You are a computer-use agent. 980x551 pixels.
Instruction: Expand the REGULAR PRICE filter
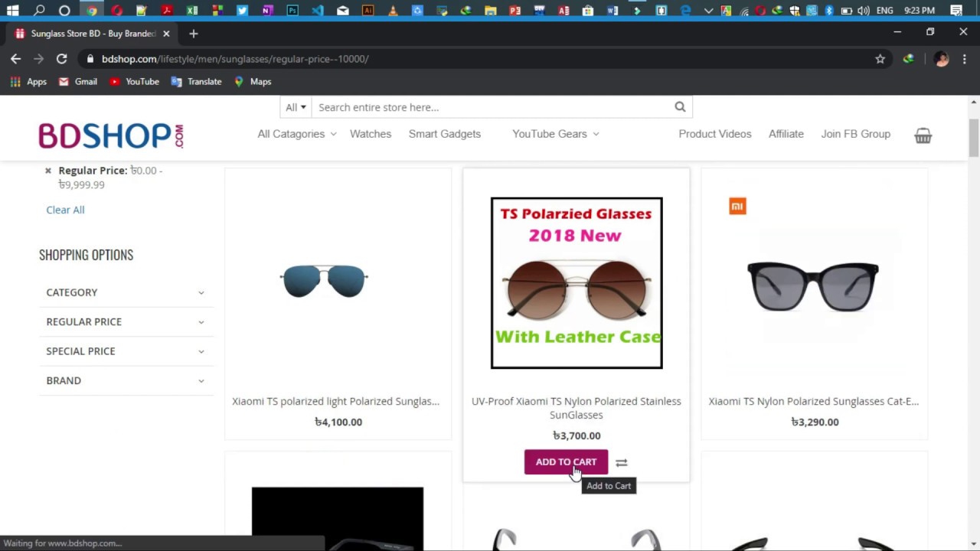coord(126,321)
